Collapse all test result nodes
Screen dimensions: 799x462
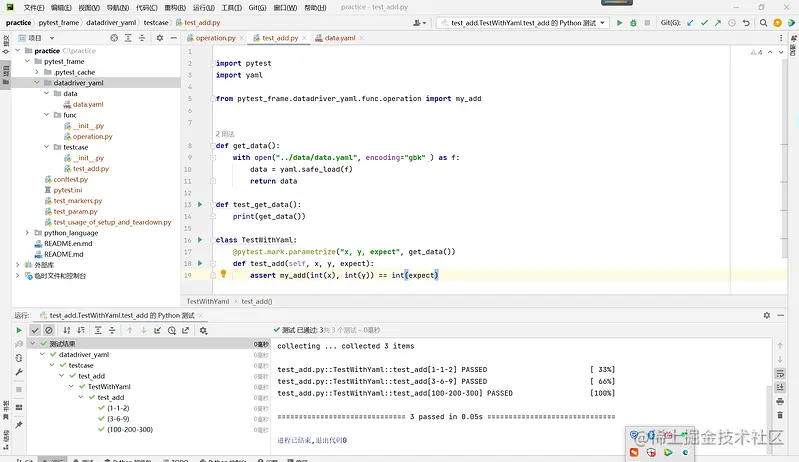pyautogui.click(x=112, y=331)
